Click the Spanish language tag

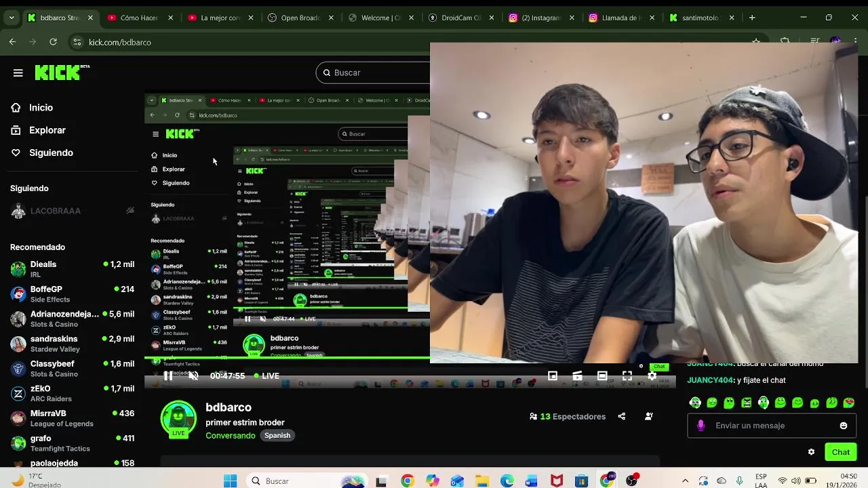click(277, 436)
